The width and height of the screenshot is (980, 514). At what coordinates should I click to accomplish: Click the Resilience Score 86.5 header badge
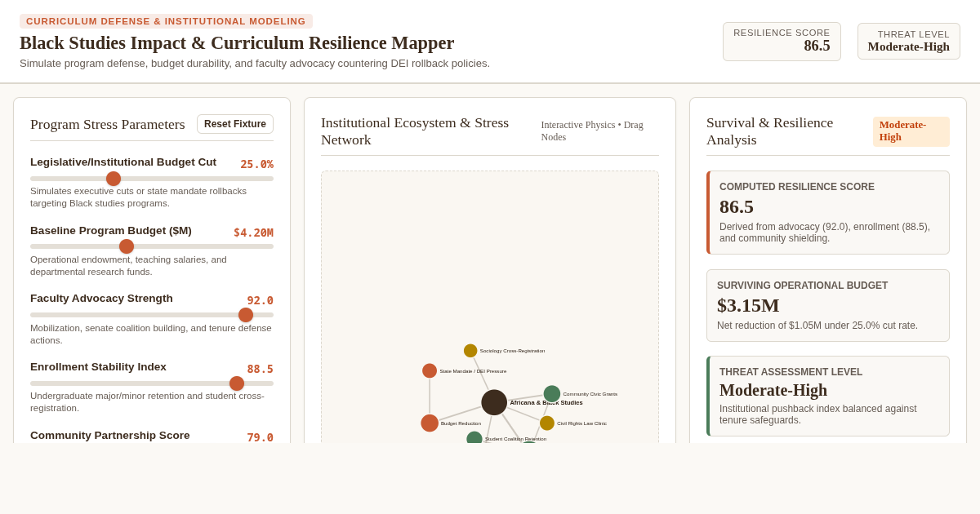point(782,41)
